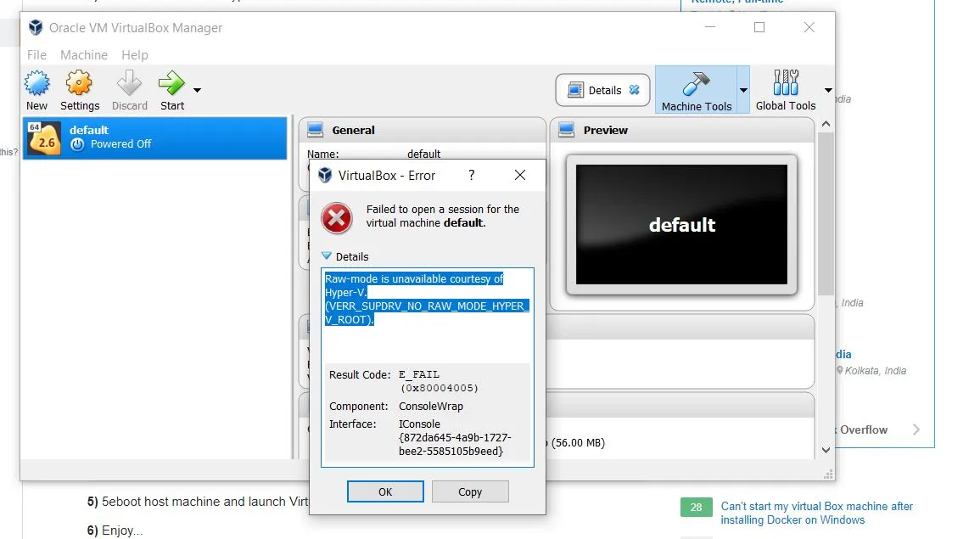The image size is (980, 539).
Task: Click the VirtualBox Manager title bar logo
Action: [36, 27]
